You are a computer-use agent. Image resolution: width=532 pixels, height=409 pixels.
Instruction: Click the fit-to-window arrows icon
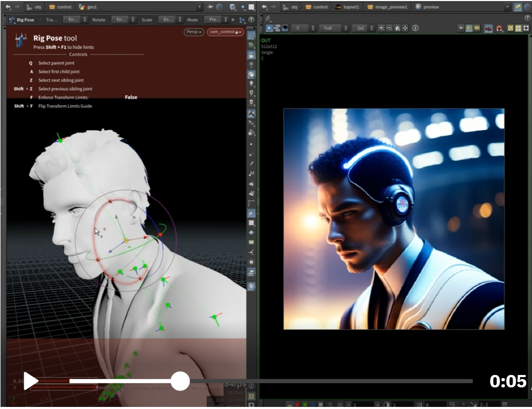[405, 28]
